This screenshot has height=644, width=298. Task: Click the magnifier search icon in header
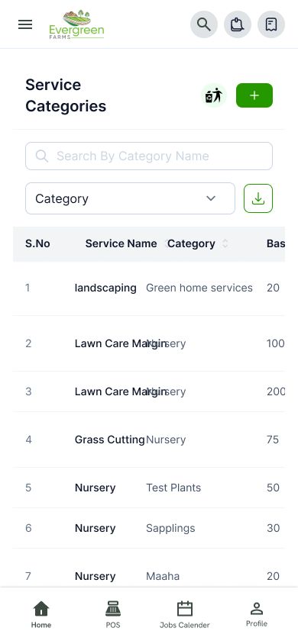click(x=204, y=24)
